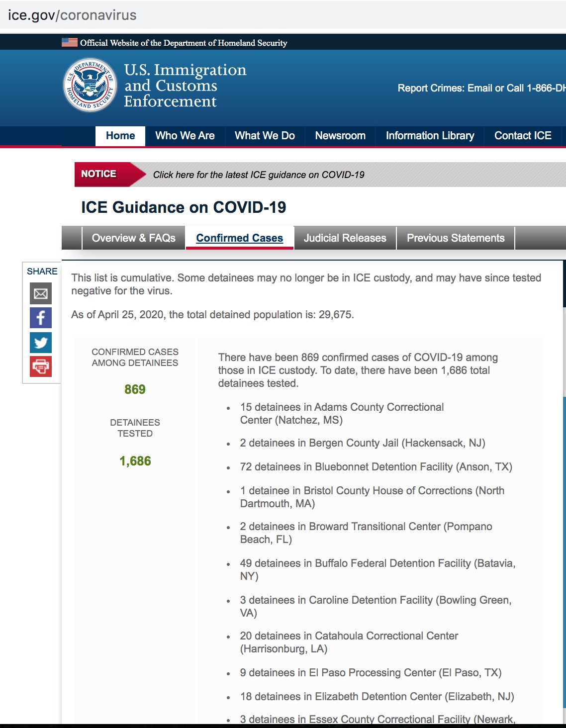Click the Bluebonnet Detention Facility entry
566x728 pixels.
tap(376, 467)
